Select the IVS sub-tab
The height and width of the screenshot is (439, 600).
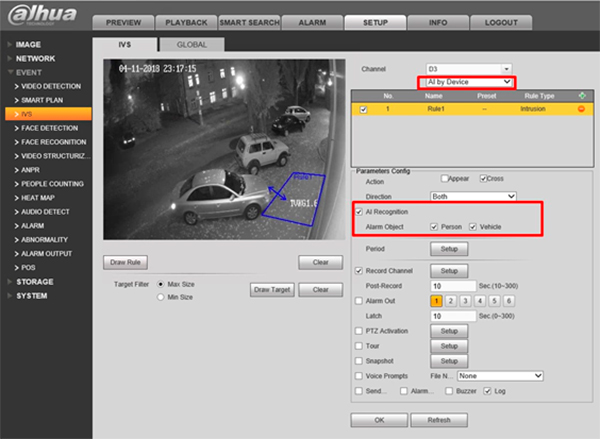pos(125,44)
